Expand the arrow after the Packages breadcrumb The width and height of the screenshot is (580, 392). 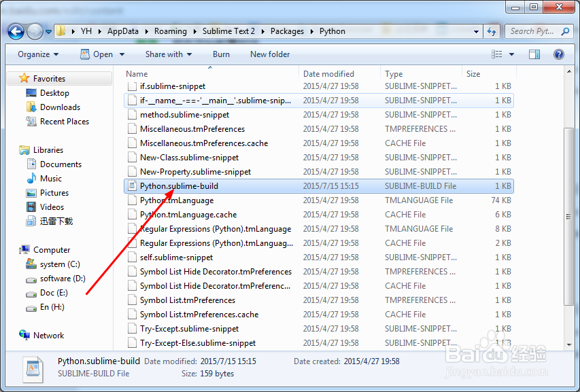coord(311,31)
